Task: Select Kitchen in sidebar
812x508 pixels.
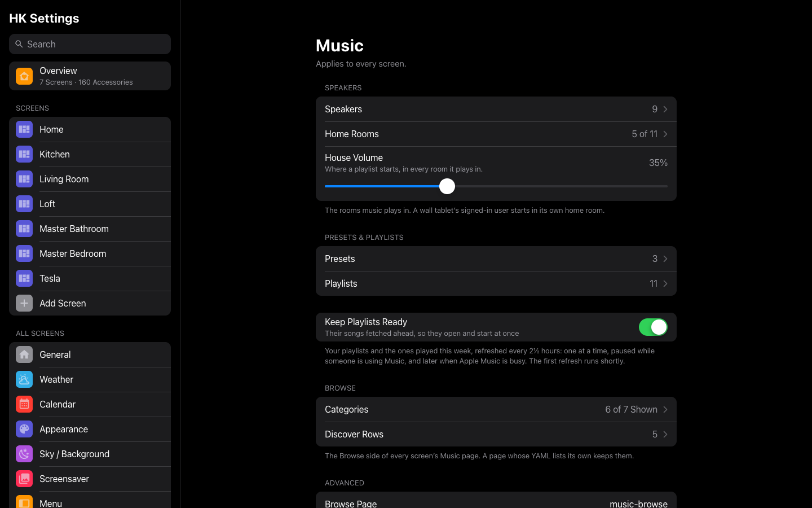Action: pyautogui.click(x=90, y=154)
